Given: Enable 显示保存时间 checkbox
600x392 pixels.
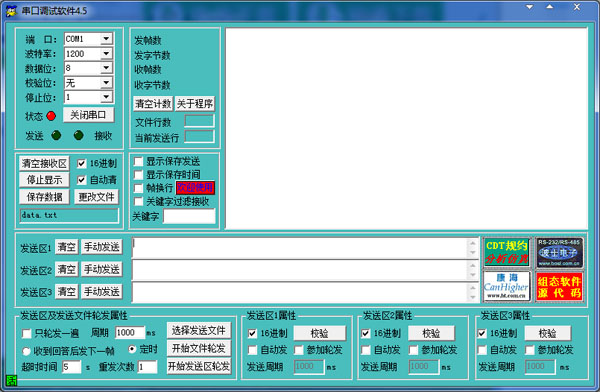Looking at the screenshot, I should 139,175.
